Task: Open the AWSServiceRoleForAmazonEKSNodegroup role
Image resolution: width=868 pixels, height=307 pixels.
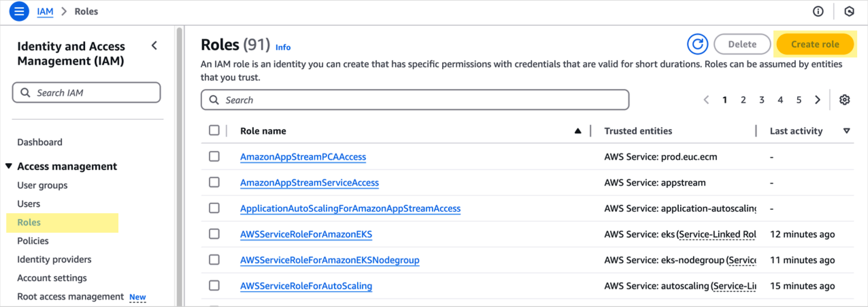Action: tap(330, 260)
